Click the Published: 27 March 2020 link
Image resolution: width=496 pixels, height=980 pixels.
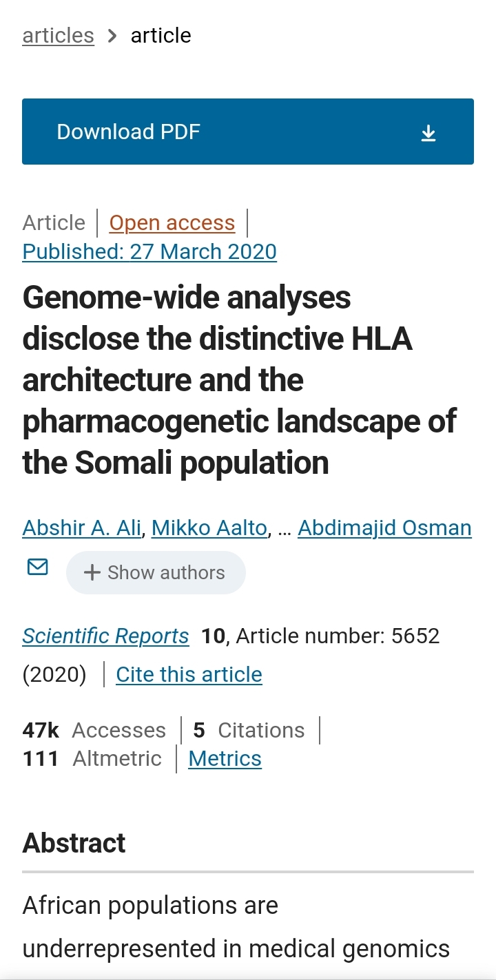149,251
